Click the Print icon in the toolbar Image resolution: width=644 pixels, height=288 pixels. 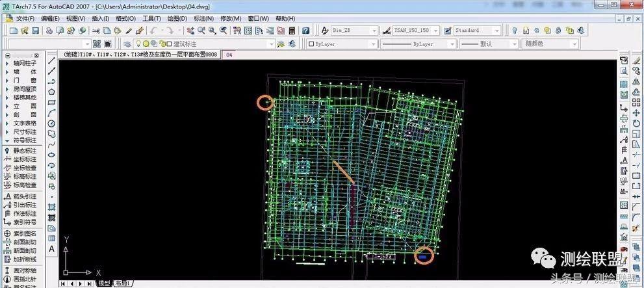coord(49,31)
